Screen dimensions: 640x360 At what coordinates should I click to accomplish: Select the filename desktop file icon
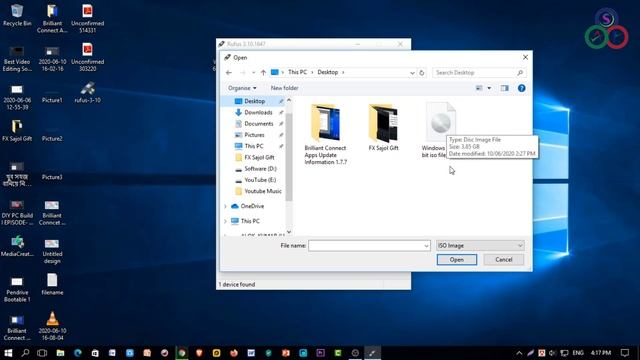(x=52, y=284)
